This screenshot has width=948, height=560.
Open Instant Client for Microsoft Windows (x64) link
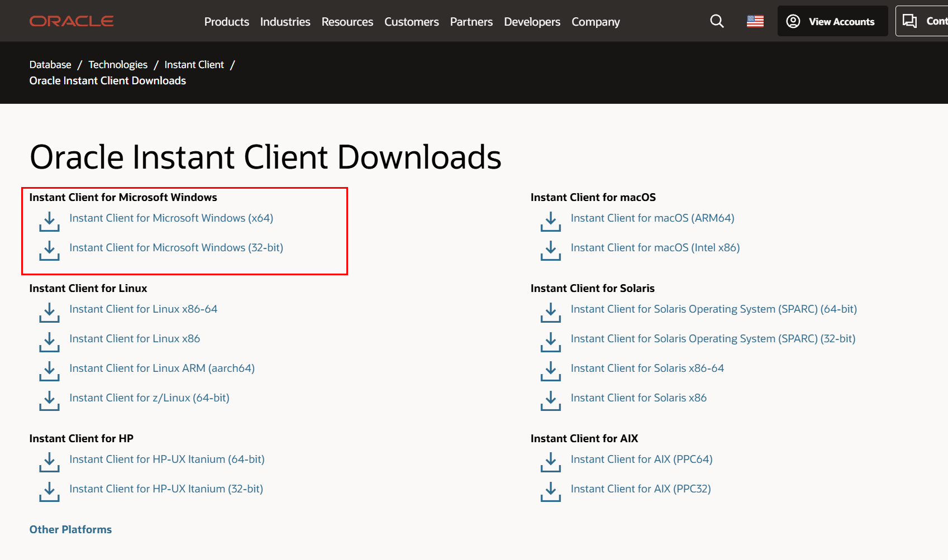[x=172, y=218]
